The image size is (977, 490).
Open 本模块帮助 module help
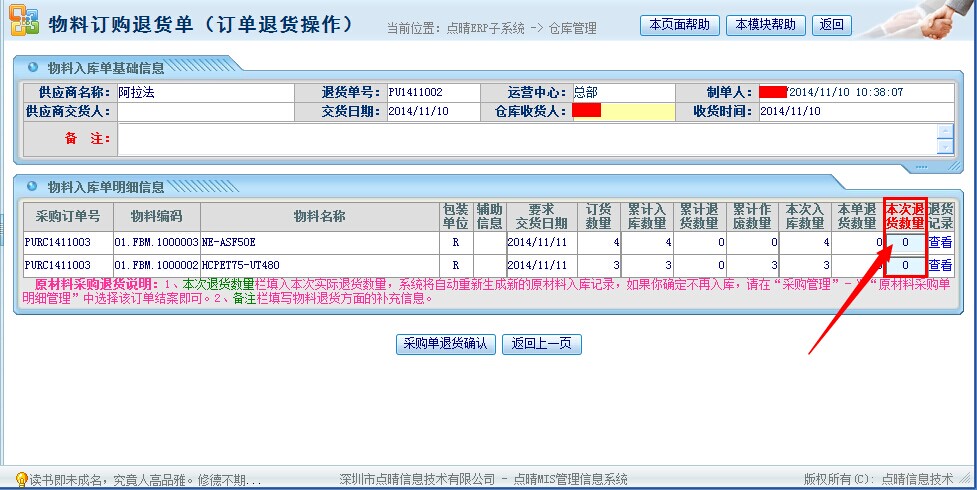pos(766,25)
